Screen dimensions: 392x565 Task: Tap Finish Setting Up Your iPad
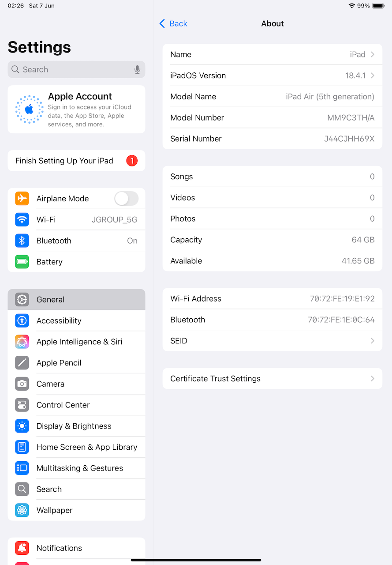[76, 161]
